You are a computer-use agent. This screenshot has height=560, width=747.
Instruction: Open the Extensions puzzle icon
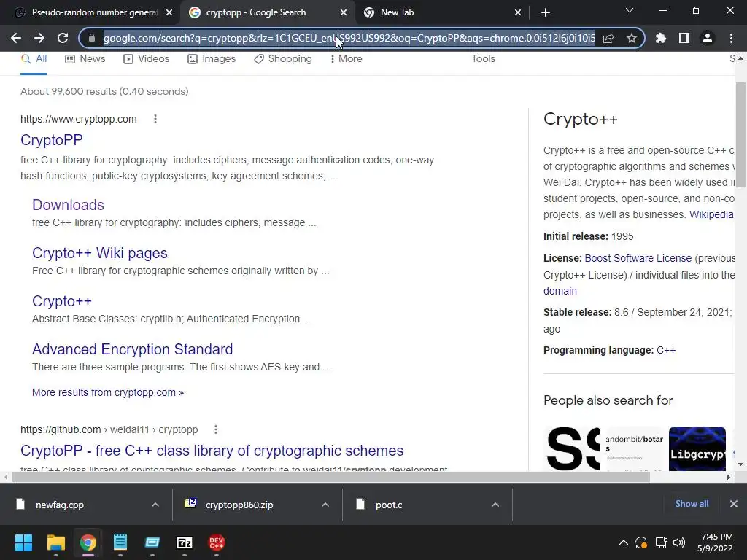click(661, 38)
